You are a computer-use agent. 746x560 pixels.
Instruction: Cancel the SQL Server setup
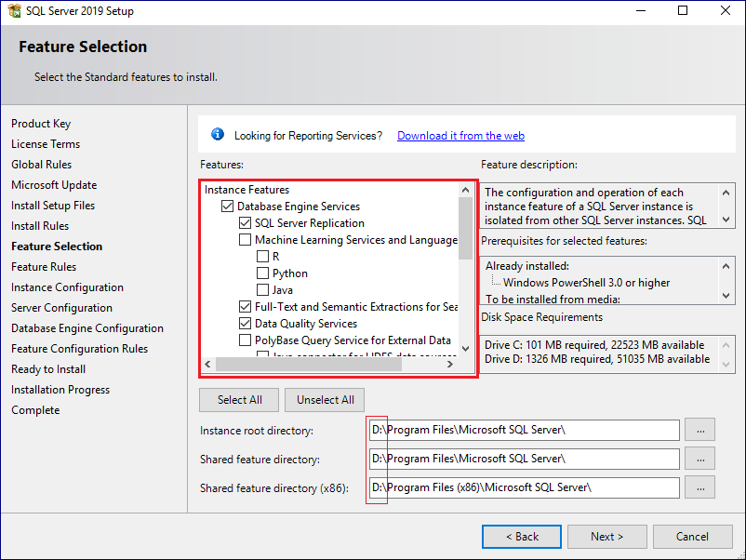(x=693, y=537)
